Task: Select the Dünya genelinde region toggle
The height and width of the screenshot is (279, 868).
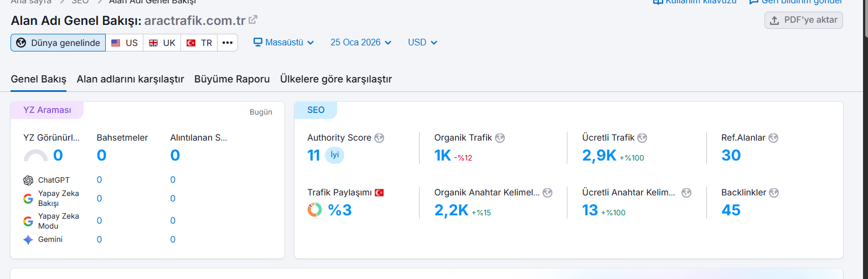Action: (x=58, y=43)
